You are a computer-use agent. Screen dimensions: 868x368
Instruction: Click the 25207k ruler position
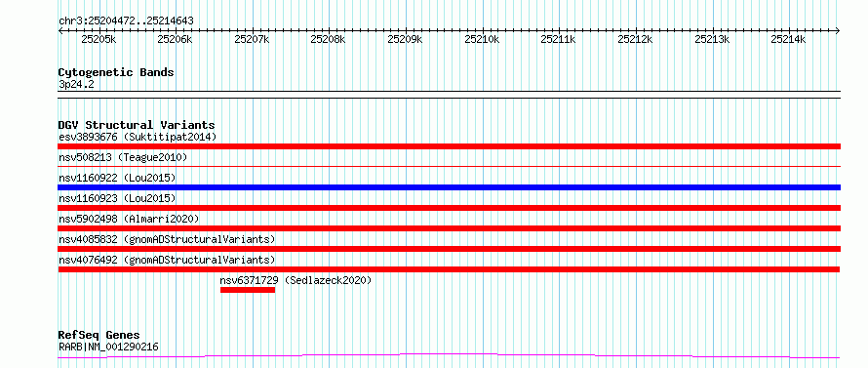coord(252,40)
